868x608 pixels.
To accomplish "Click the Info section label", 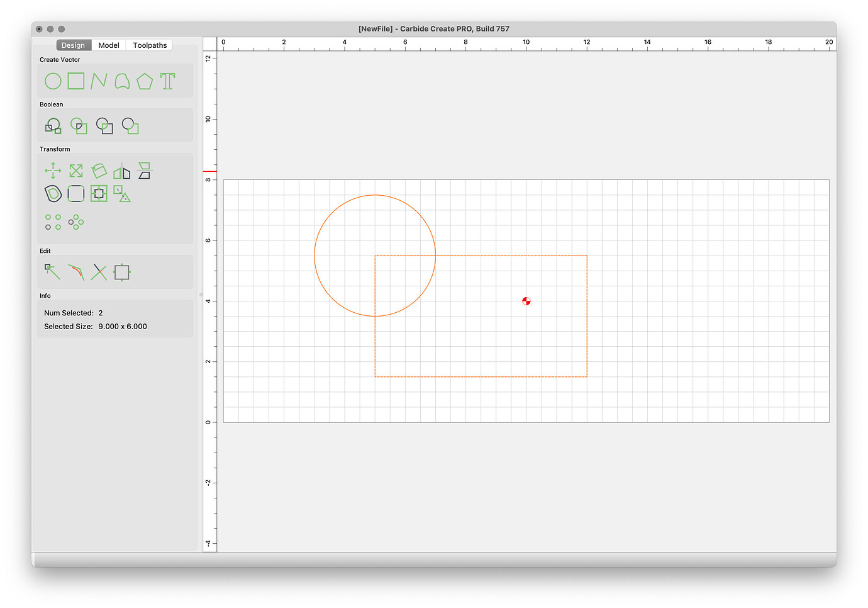I will (x=45, y=296).
